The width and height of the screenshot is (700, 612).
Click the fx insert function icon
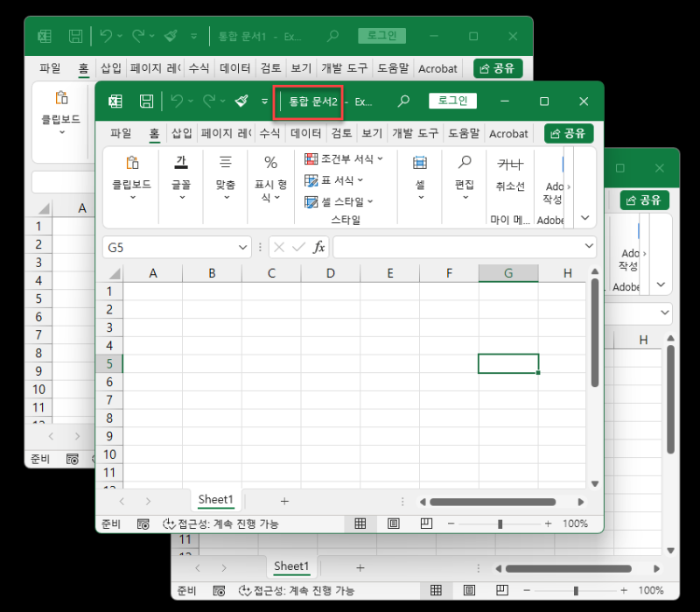[x=318, y=247]
